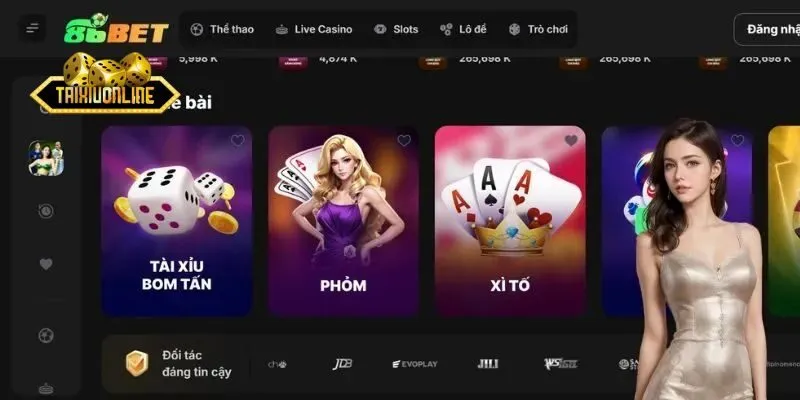800x400 pixels.
Task: Go to the Slots section
Action: pos(396,29)
